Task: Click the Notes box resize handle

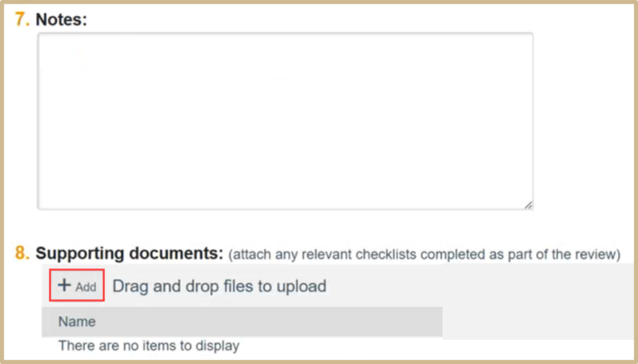Action: pos(528,205)
